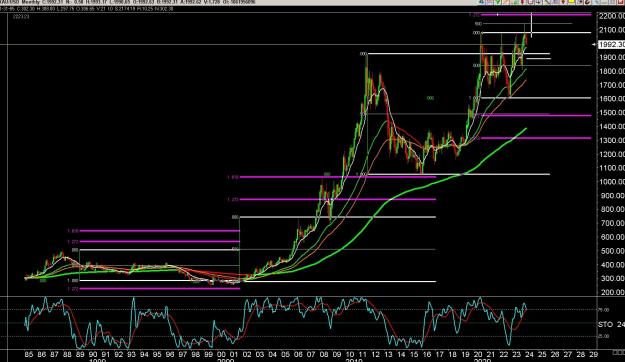Select year 93 on the time axis
Viewport: 625px width, 362px height.
[x=131, y=354]
